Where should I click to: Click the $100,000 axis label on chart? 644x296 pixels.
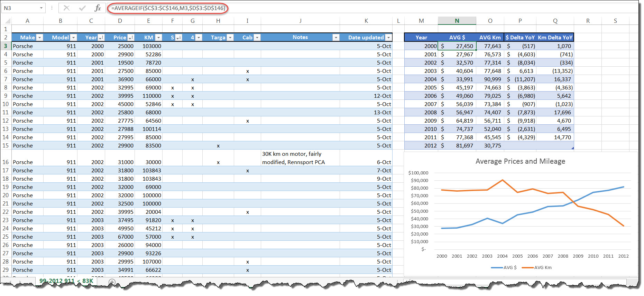[418, 173]
